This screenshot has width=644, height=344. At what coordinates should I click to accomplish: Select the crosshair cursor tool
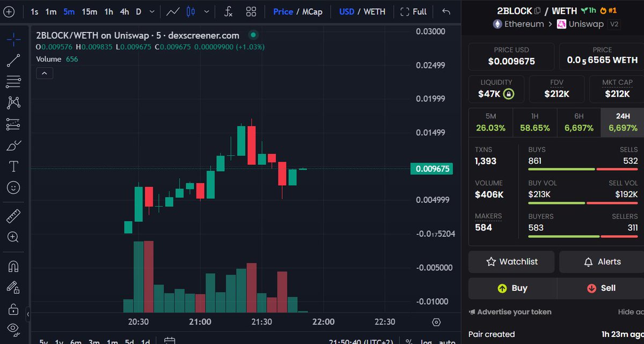point(13,39)
